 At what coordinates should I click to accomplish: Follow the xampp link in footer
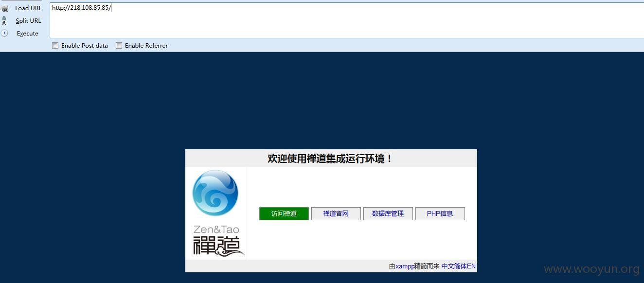[405, 266]
